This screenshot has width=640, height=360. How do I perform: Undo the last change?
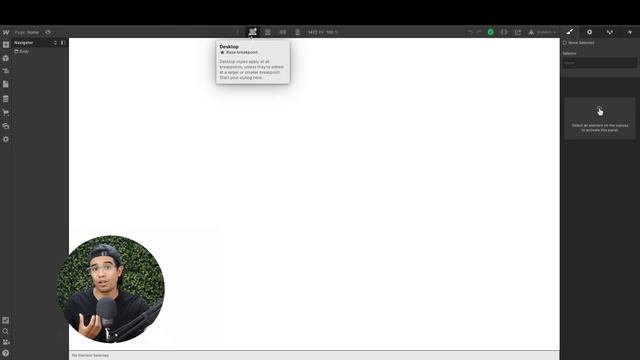(x=470, y=32)
